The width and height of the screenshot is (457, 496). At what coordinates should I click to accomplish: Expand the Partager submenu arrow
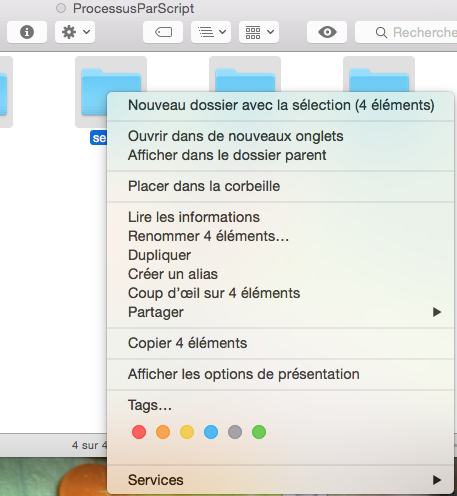click(437, 312)
